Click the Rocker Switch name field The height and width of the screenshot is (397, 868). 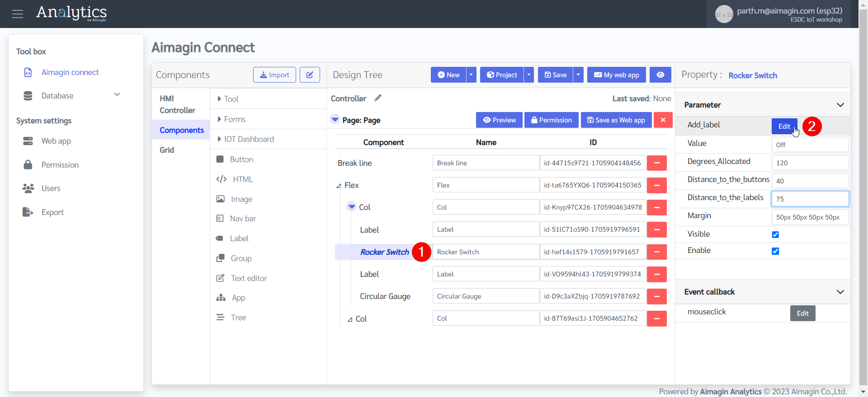[x=486, y=252]
